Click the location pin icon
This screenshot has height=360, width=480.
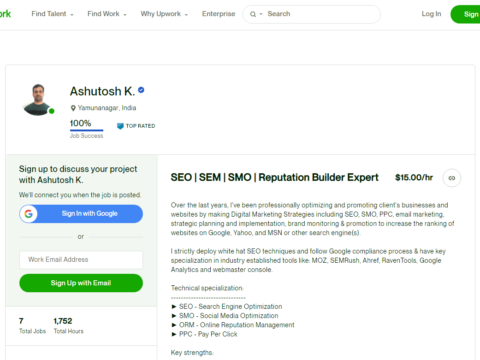pos(73,108)
